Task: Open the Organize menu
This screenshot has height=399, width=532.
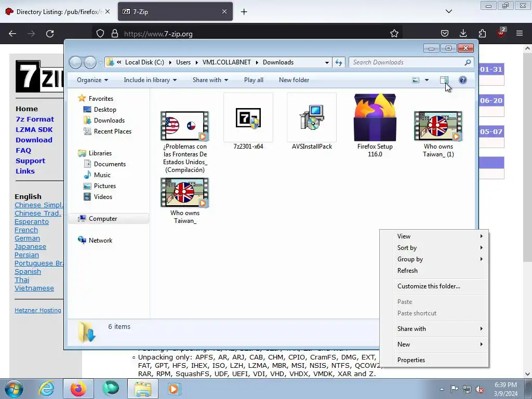Action: click(92, 80)
